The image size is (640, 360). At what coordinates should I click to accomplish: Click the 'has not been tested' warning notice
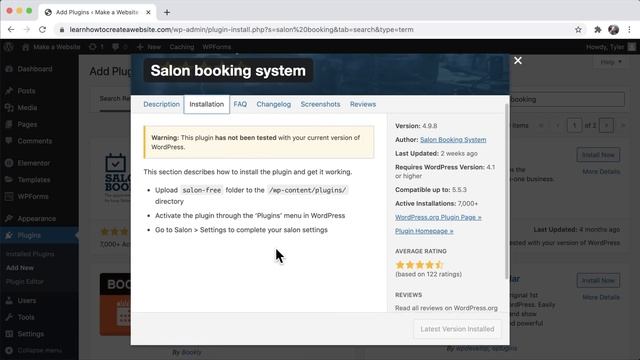(x=259, y=142)
